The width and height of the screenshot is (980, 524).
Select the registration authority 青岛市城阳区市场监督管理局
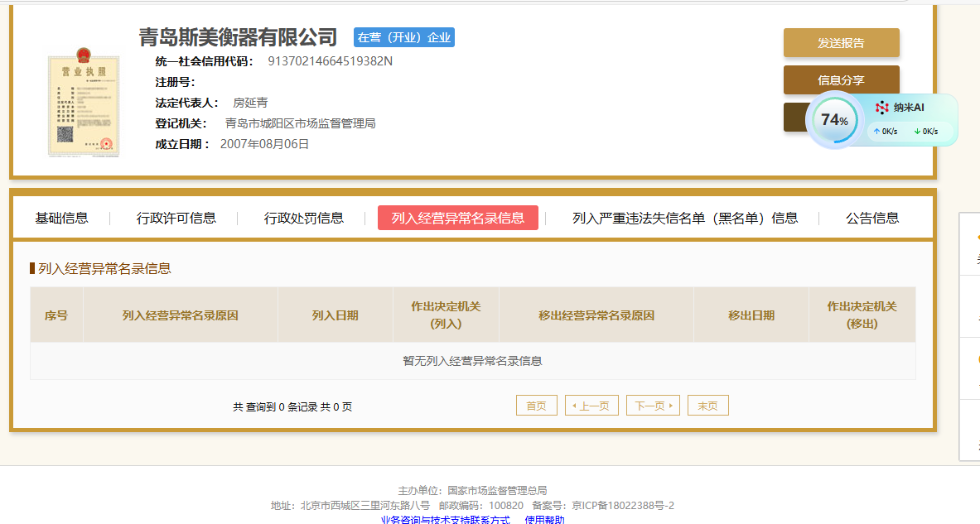click(x=300, y=123)
